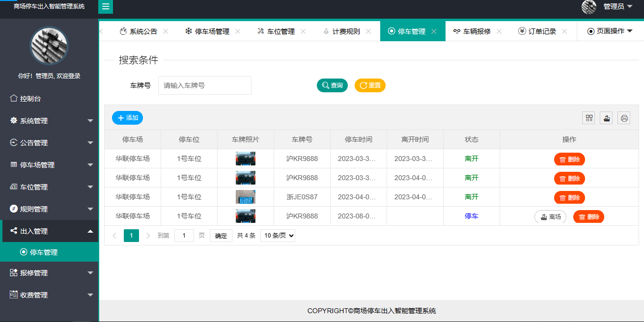Open the plate photo in 停车 status row
The height and width of the screenshot is (322, 644).
[246, 216]
